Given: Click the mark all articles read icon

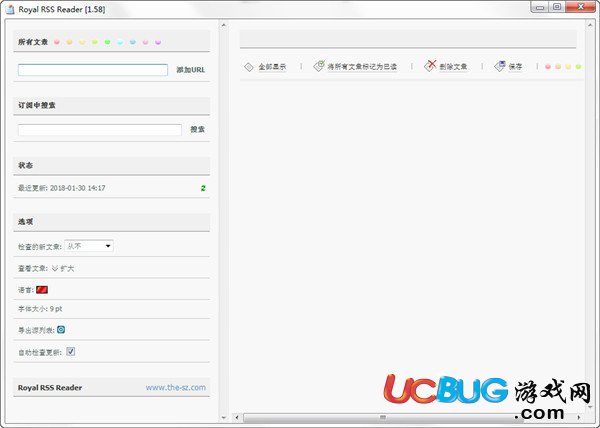Looking at the screenshot, I should pos(318,66).
